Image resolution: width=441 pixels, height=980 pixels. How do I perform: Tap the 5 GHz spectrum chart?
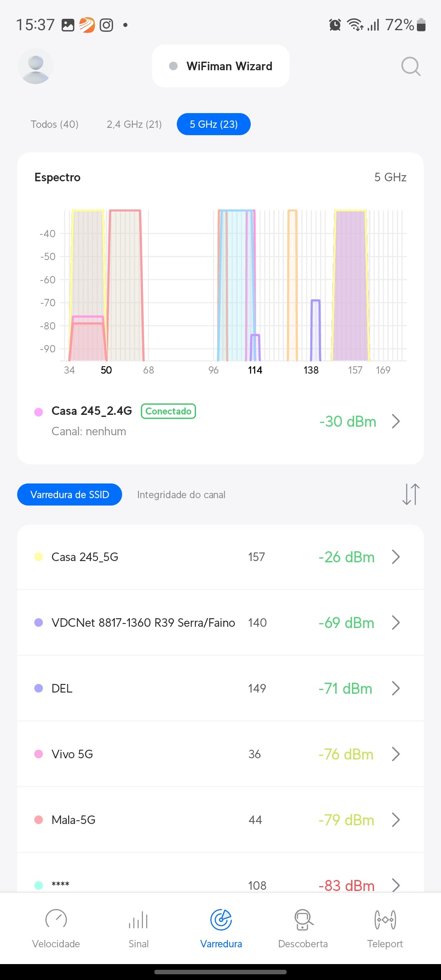pos(233,286)
